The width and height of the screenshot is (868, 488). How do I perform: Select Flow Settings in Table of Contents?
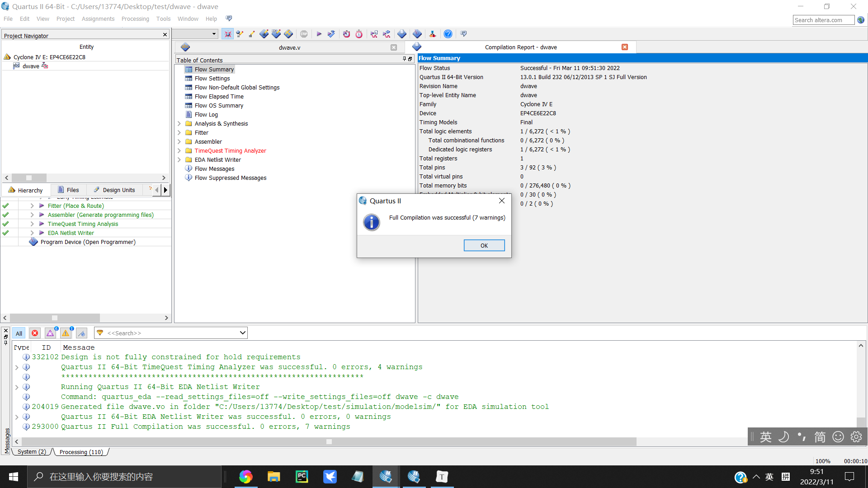tap(212, 78)
